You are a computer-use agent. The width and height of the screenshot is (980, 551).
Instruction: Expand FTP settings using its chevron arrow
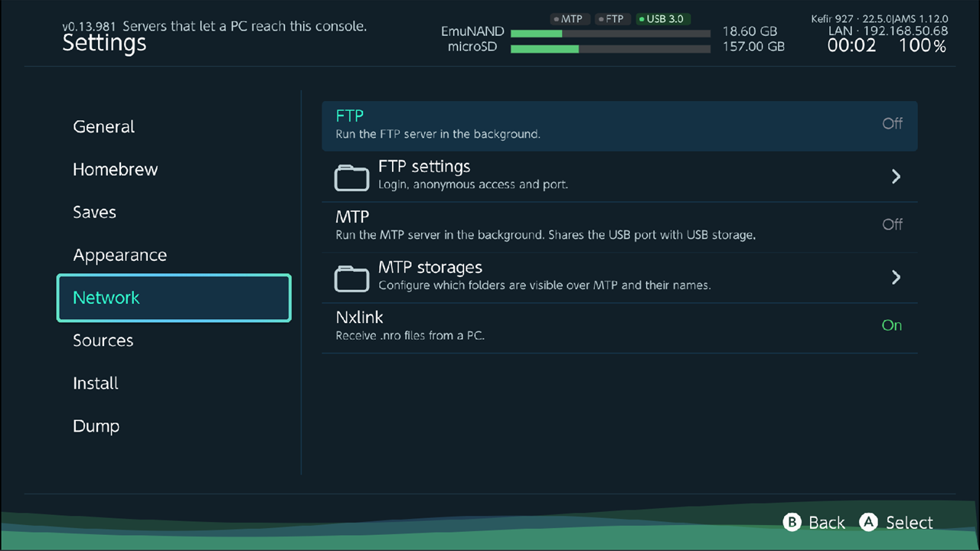point(896,177)
